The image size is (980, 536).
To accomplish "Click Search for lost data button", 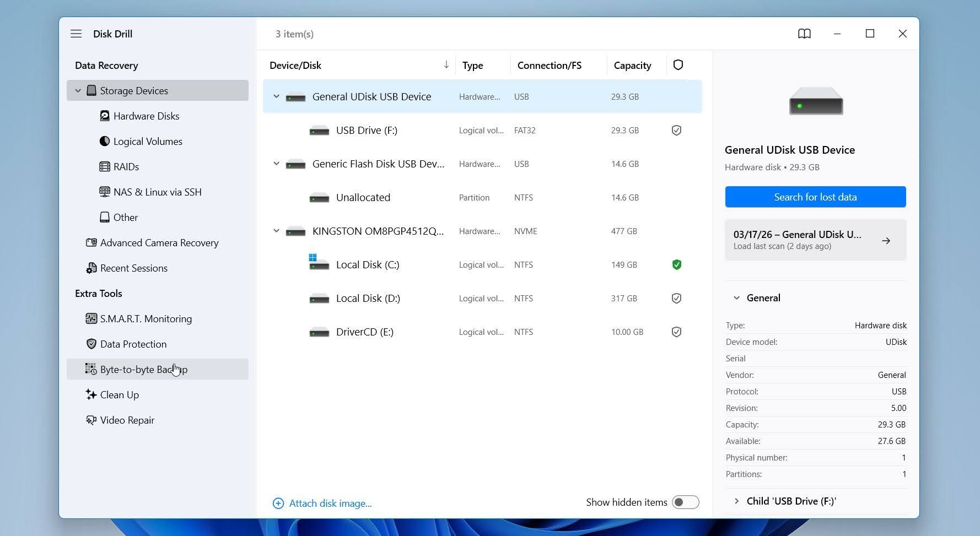I will (x=815, y=197).
